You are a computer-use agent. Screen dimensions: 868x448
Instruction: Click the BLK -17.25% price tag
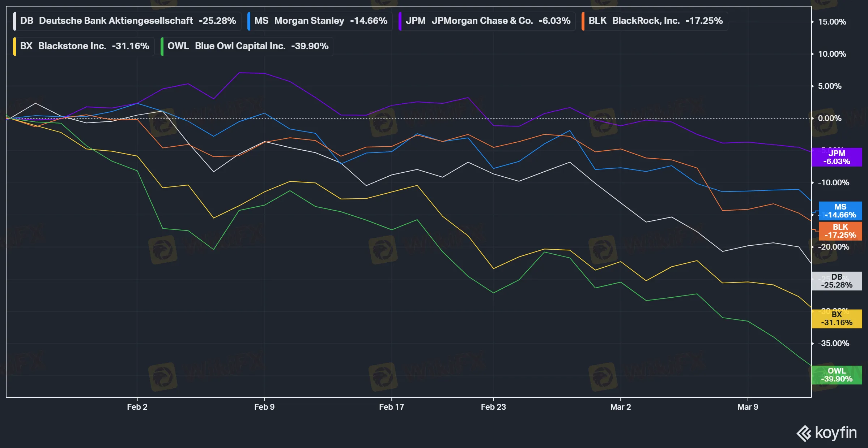click(840, 231)
